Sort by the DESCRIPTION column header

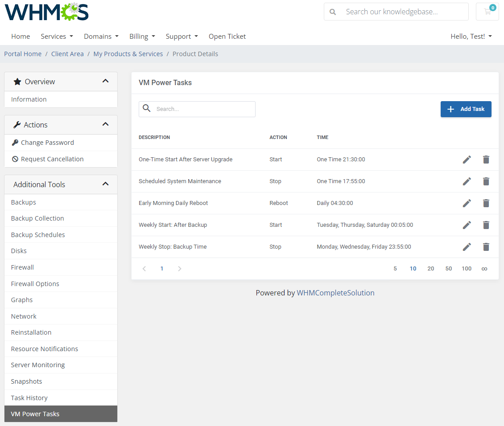(154, 137)
